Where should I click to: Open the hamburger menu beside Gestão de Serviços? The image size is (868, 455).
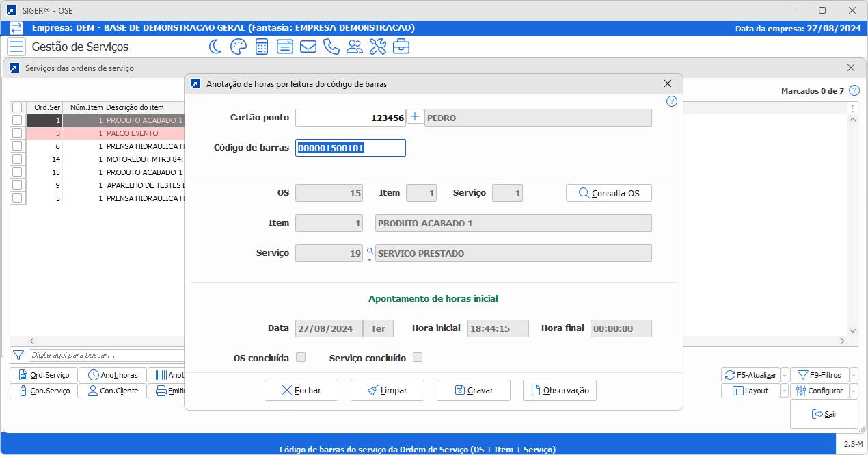point(16,47)
